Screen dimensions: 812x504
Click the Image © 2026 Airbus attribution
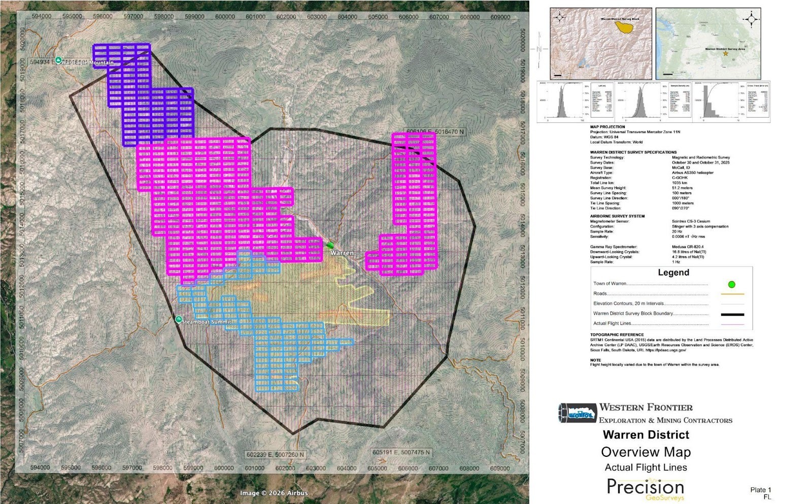click(x=274, y=493)
